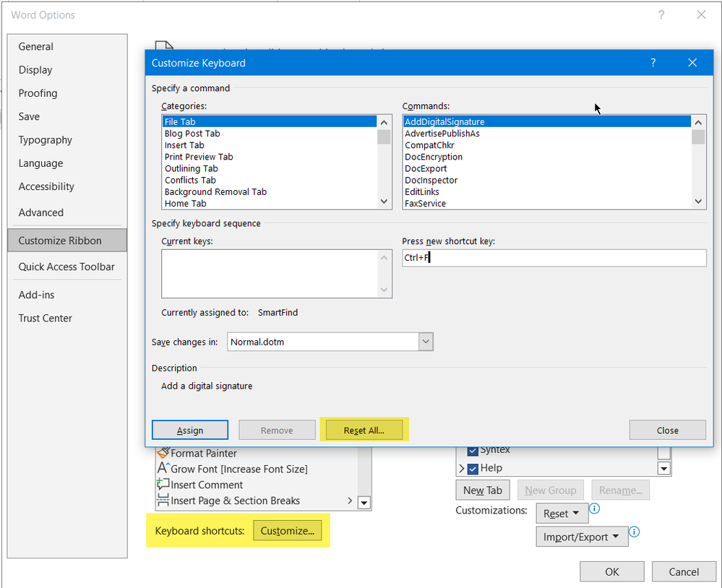Select Conflicts Tab category
The height and width of the screenshot is (588, 722).
pyautogui.click(x=270, y=181)
